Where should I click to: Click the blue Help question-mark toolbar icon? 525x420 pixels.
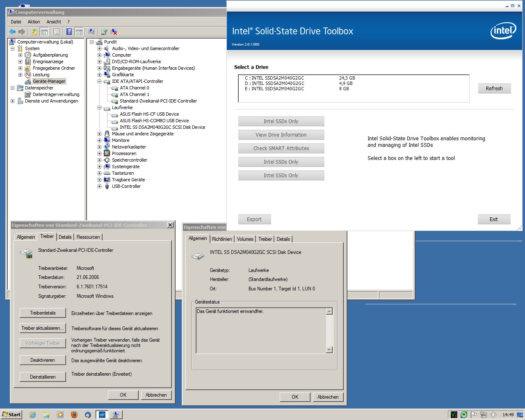click(x=69, y=32)
